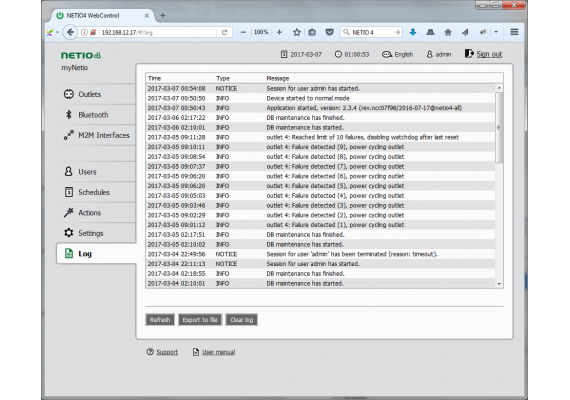Click the Message column header
This screenshot has height=400, width=570.
(278, 78)
